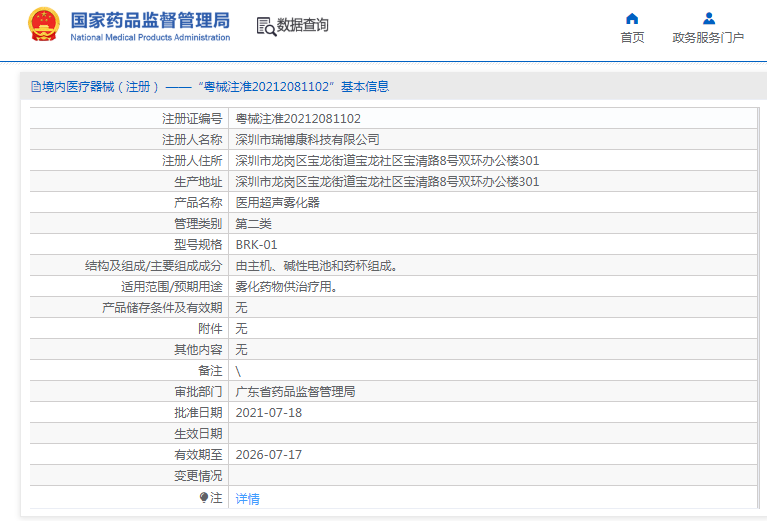The image size is (767, 521).
Task: Select the 生产地址 address value
Action: pos(387,182)
